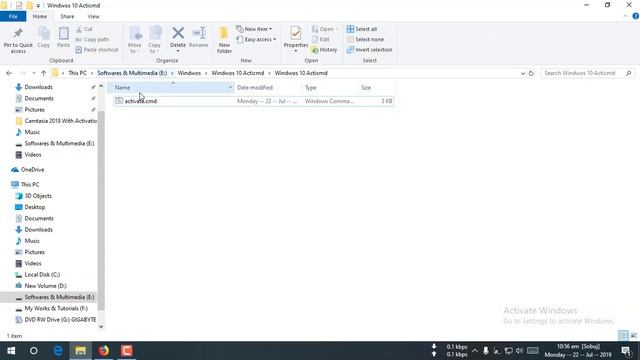
Task: Open the Action Center notification icon
Action: pyautogui.click(x=627, y=351)
